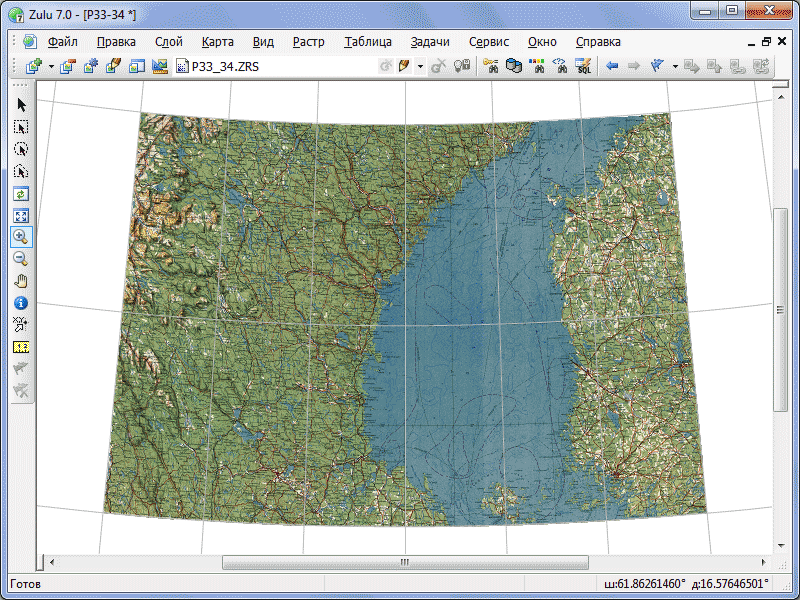Click the horizontal scrollbar thumb
The width and height of the screenshot is (800, 600).
pyautogui.click(x=405, y=563)
